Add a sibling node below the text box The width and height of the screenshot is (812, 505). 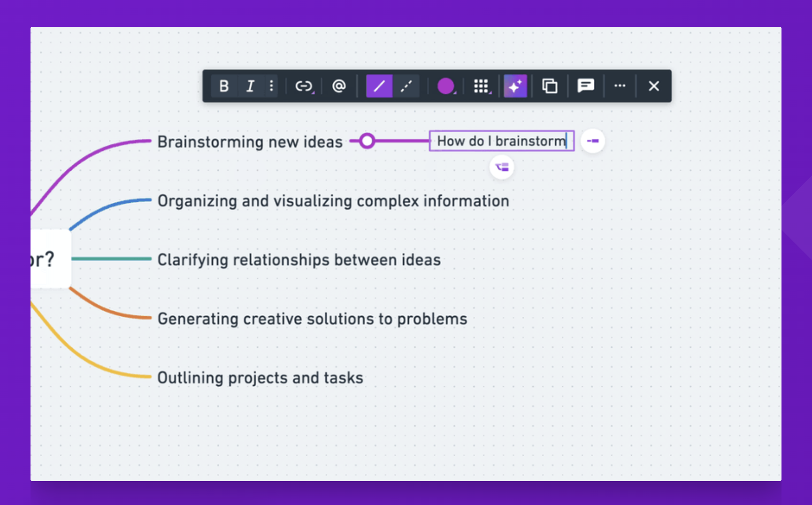(502, 167)
